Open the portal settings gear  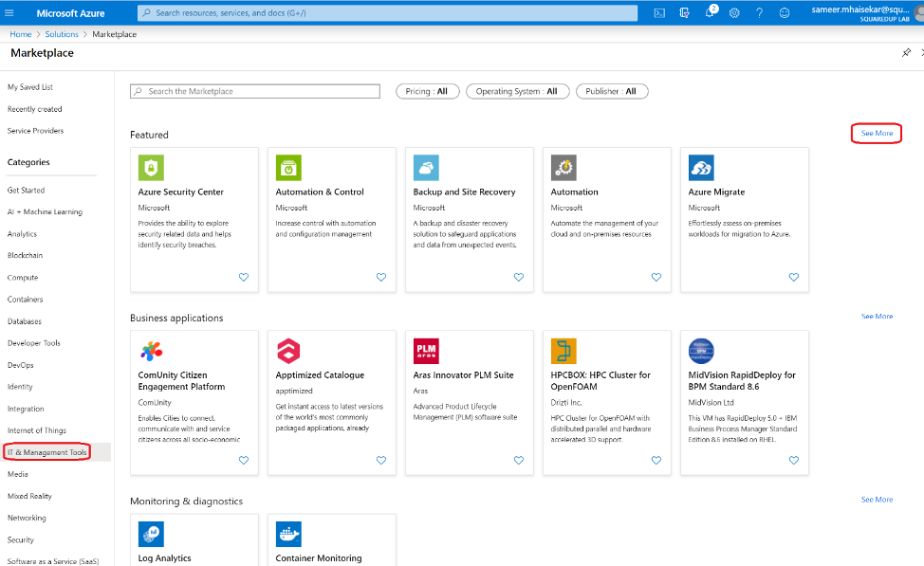pos(734,12)
